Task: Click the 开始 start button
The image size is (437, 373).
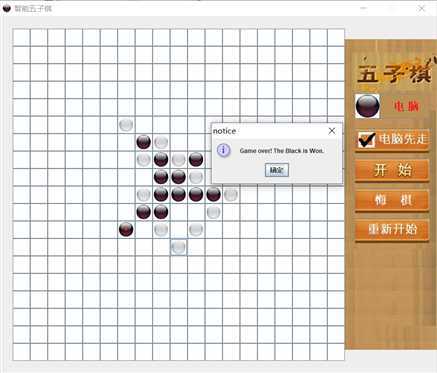Action: [392, 170]
